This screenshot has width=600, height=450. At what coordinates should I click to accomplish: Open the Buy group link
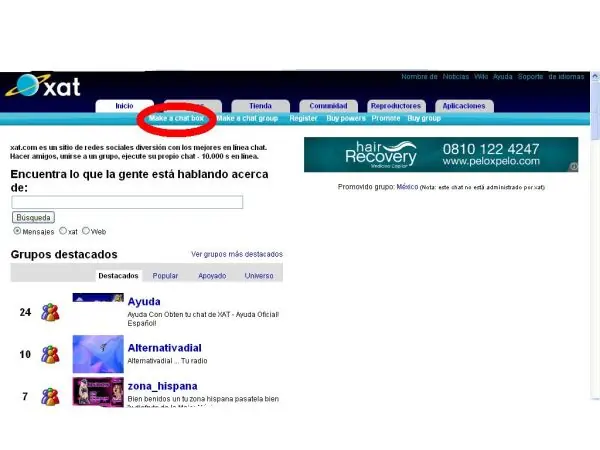[424, 118]
